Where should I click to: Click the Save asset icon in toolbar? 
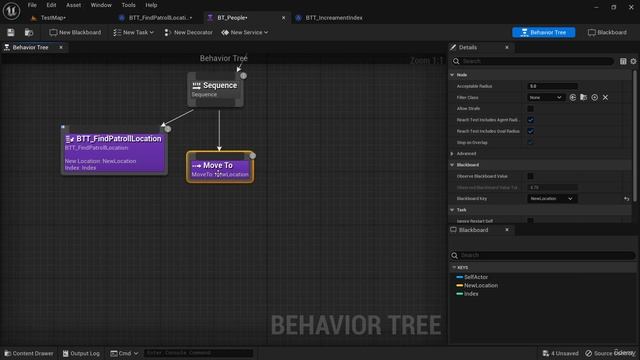(x=11, y=32)
